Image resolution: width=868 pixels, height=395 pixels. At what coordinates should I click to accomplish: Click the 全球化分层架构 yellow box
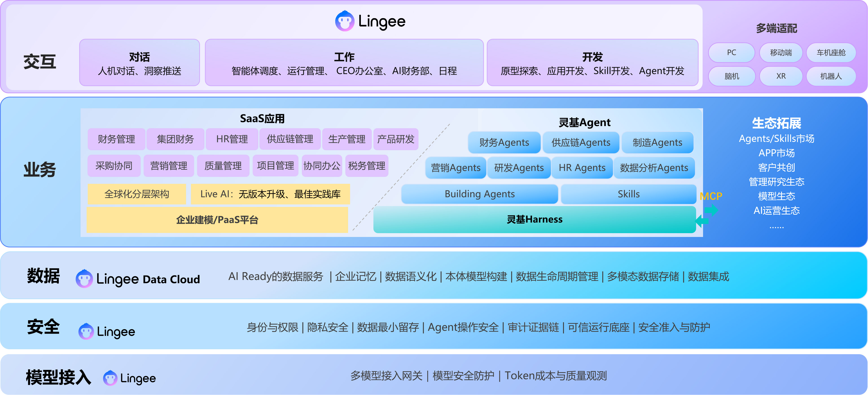(136, 194)
